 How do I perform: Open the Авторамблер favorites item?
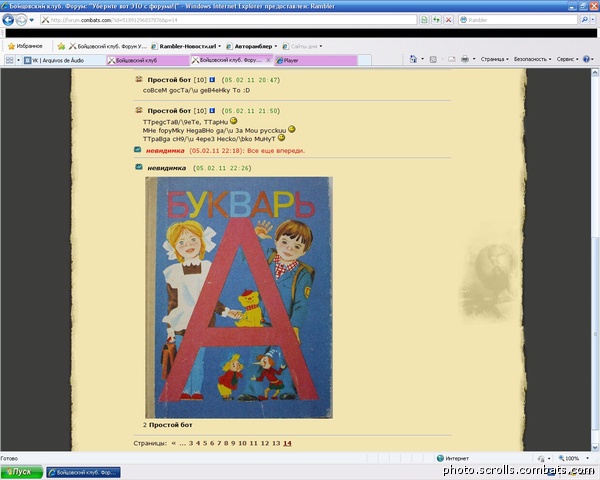(x=249, y=46)
